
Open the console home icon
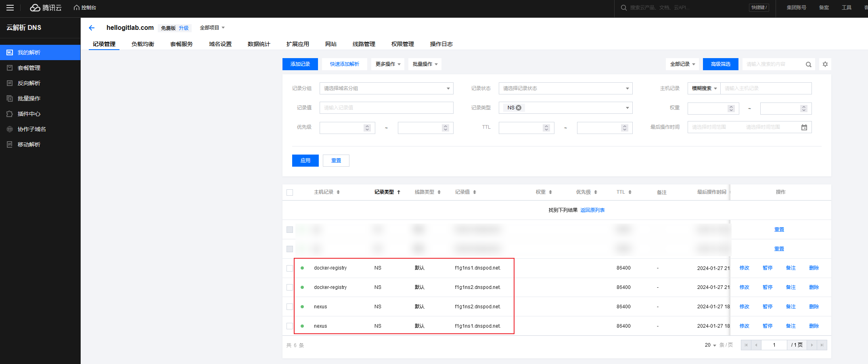point(76,8)
